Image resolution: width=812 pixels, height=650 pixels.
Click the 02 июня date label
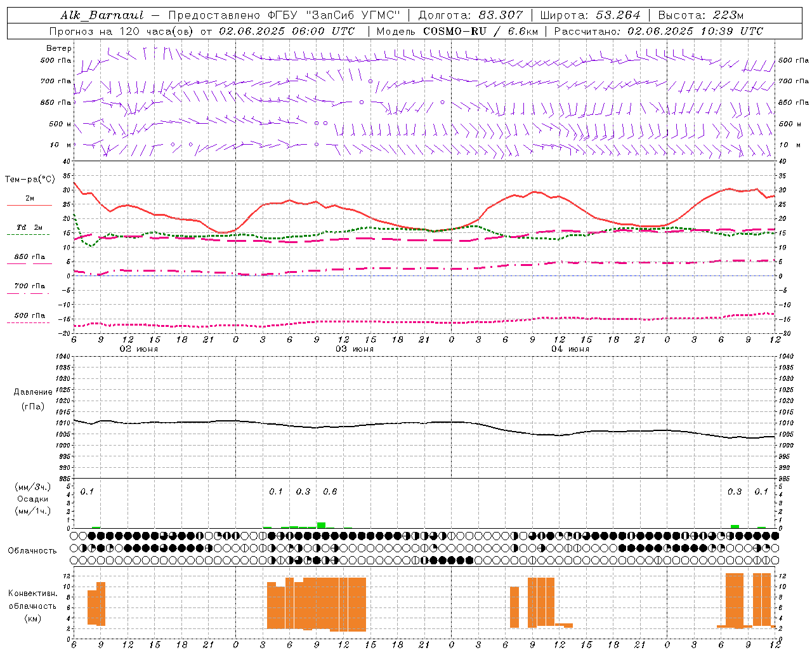139,349
